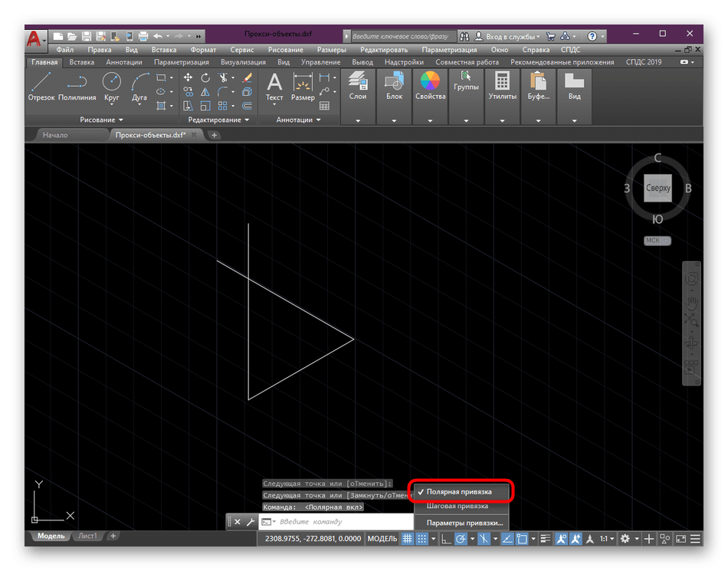Toggle ortho mode in status bar

click(446, 539)
